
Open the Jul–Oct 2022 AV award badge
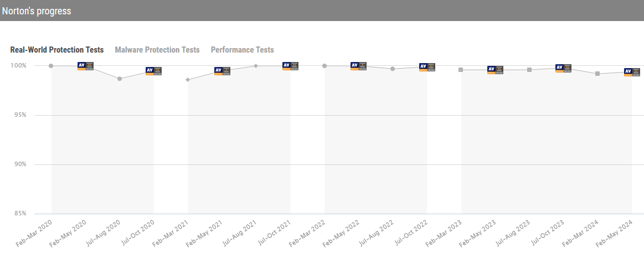point(427,68)
